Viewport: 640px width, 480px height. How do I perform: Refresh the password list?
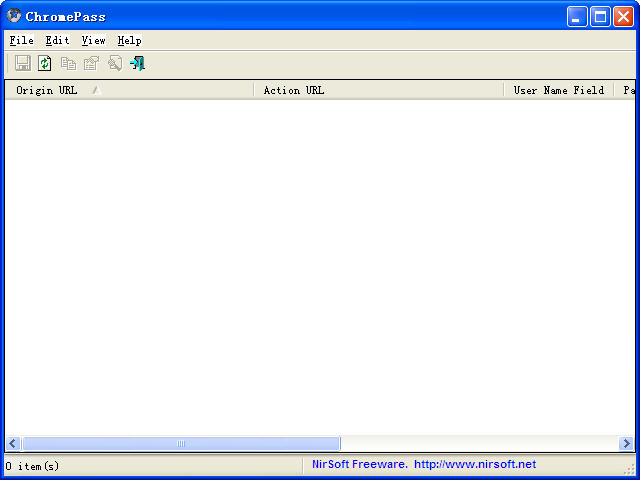pos(45,63)
